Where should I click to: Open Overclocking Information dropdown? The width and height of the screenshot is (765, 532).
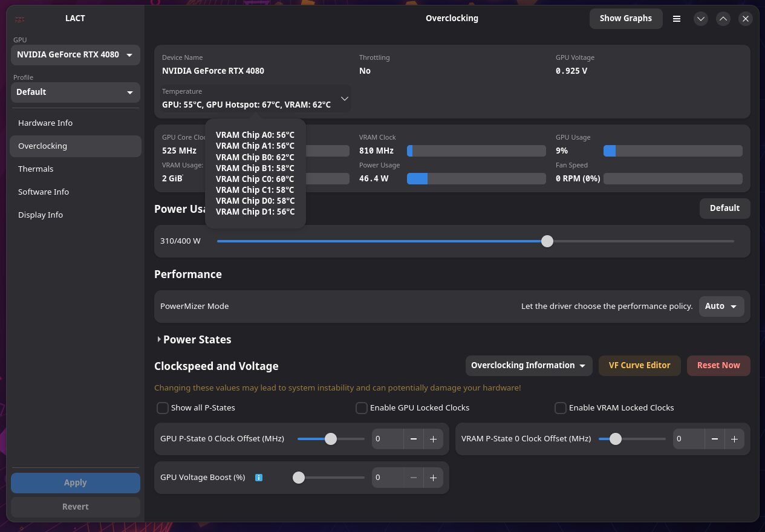pyautogui.click(x=529, y=366)
